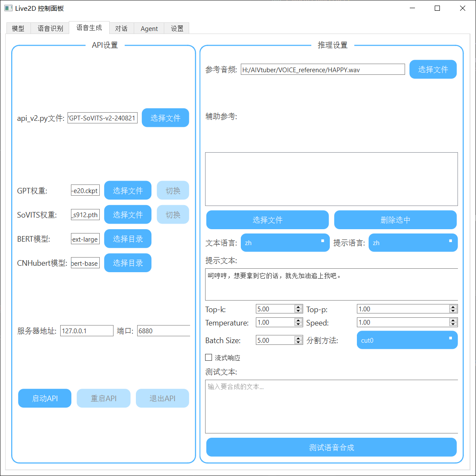Switch to the 对话 tab
This screenshot has width=476, height=476.
(122, 28)
